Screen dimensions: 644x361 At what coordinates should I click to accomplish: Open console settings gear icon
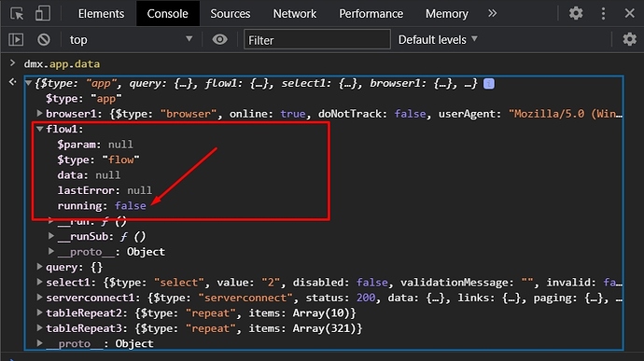tap(629, 39)
